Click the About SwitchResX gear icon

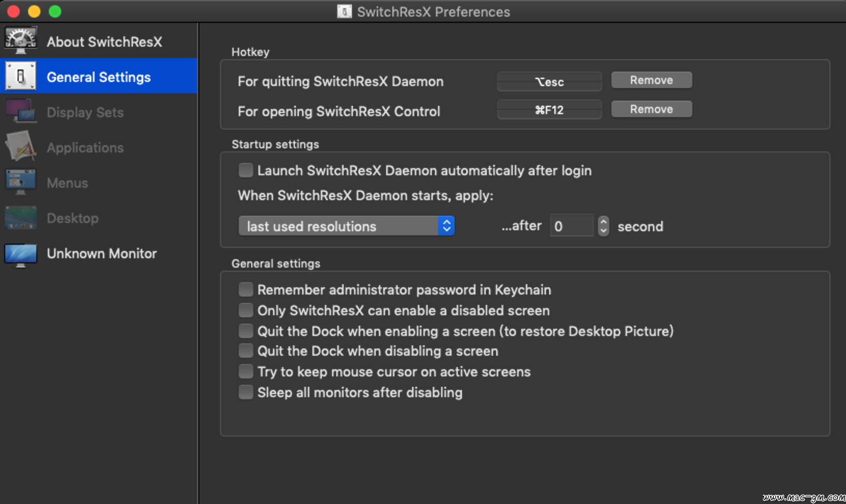tap(21, 41)
